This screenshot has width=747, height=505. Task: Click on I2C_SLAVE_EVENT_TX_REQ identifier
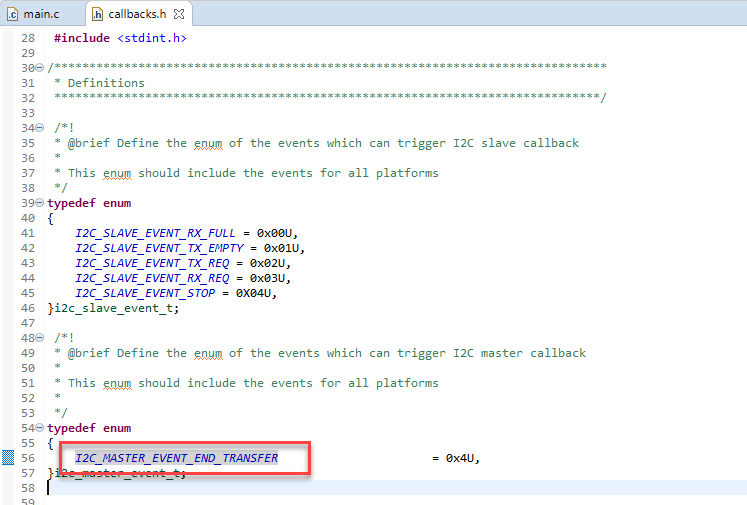[152, 263]
